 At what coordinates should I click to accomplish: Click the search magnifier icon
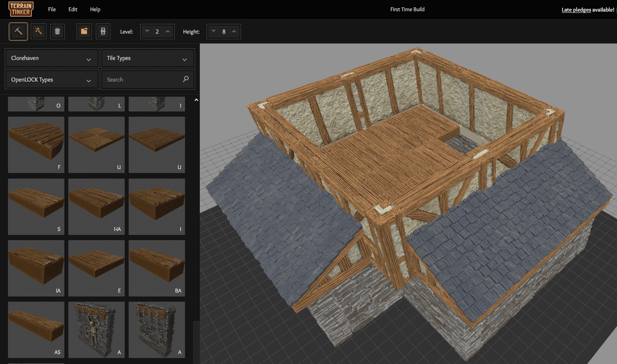185,80
